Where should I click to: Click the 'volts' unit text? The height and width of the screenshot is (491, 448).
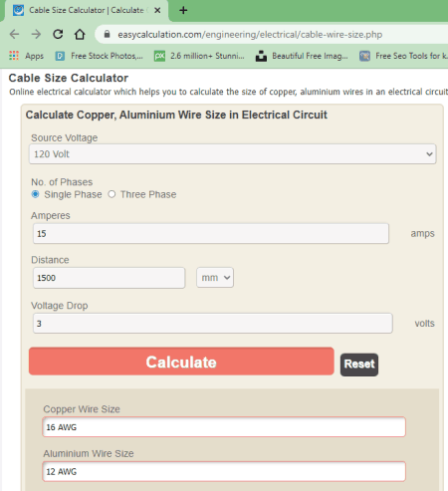[x=424, y=324]
